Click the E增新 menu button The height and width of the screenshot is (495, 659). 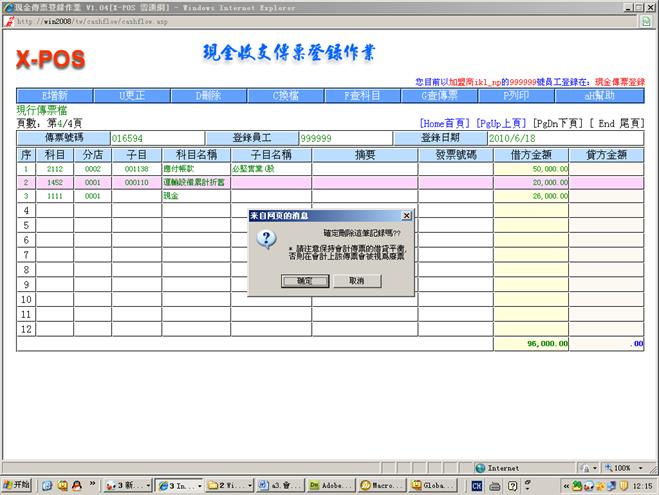point(54,96)
